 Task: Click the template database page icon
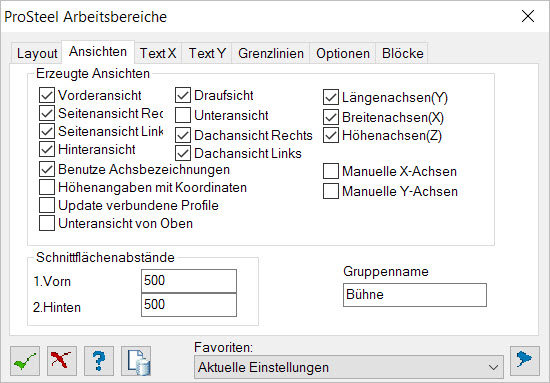click(x=136, y=361)
